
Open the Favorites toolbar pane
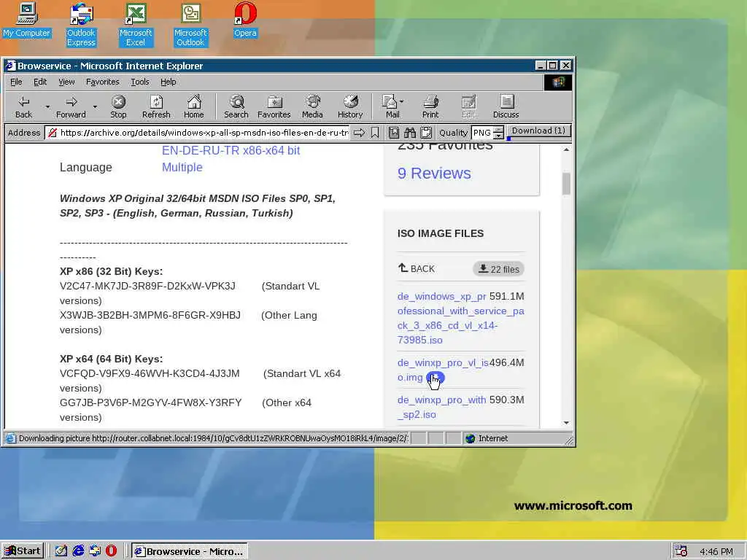(274, 106)
